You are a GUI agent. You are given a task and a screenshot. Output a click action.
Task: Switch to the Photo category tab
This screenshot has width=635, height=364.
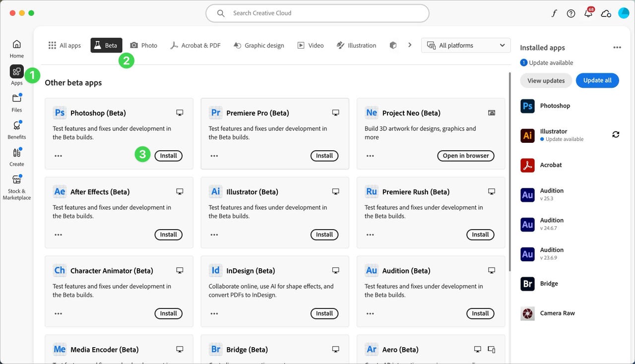143,45
